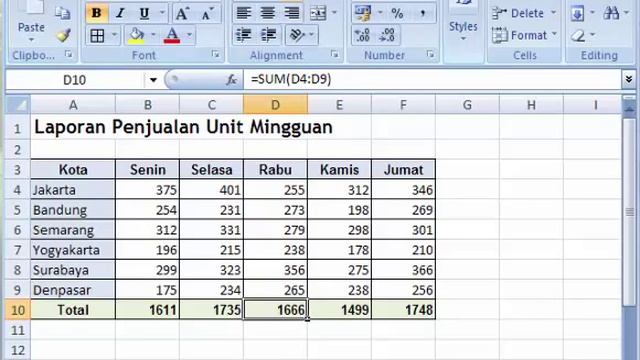Apply Percent Style
Screen dimensions: 640x360
pyautogui.click(x=397, y=13)
